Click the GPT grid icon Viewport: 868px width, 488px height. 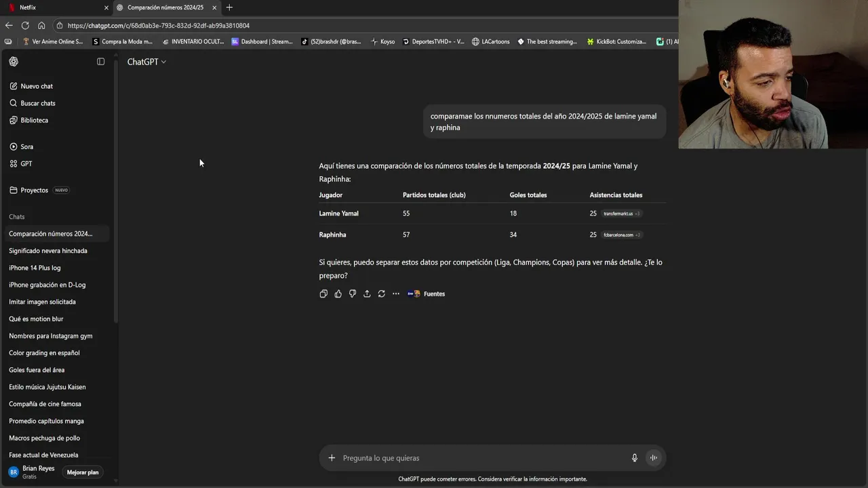[x=14, y=163]
